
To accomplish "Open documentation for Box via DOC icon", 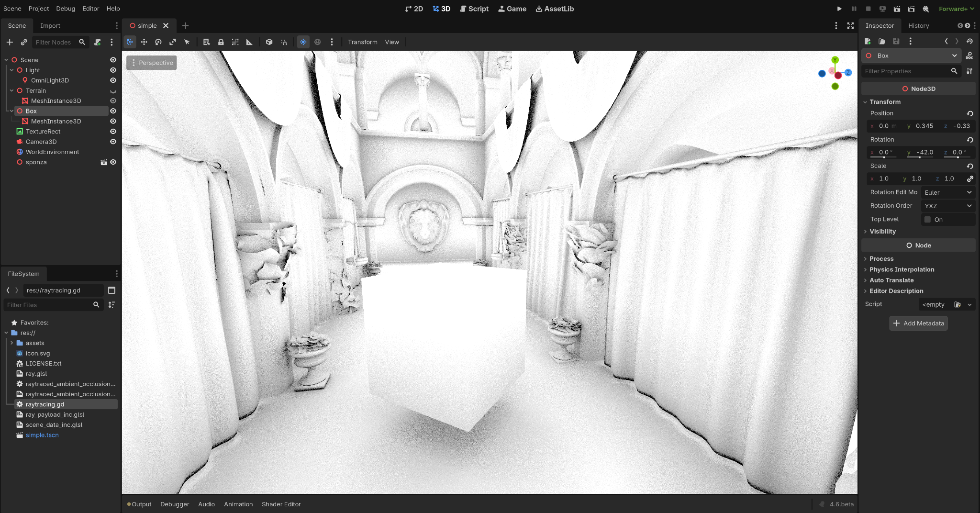I will pyautogui.click(x=969, y=56).
